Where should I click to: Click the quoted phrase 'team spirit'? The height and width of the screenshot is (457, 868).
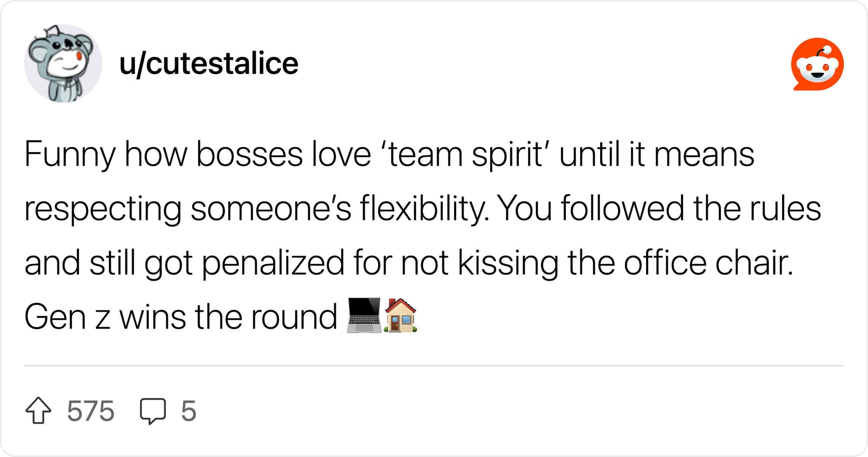click(465, 154)
